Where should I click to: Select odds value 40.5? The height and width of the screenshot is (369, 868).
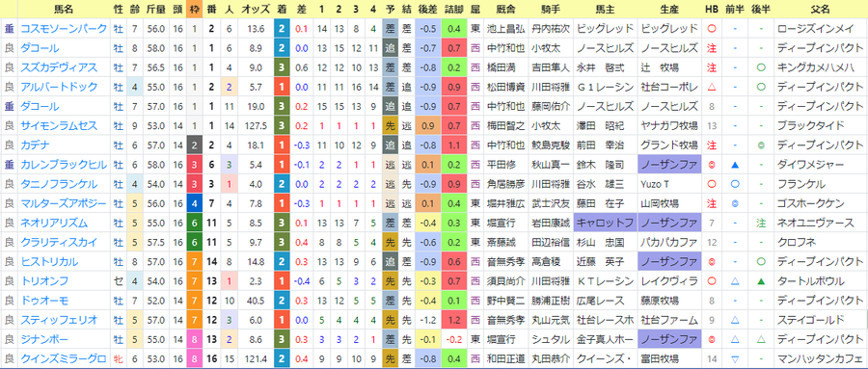point(256,300)
